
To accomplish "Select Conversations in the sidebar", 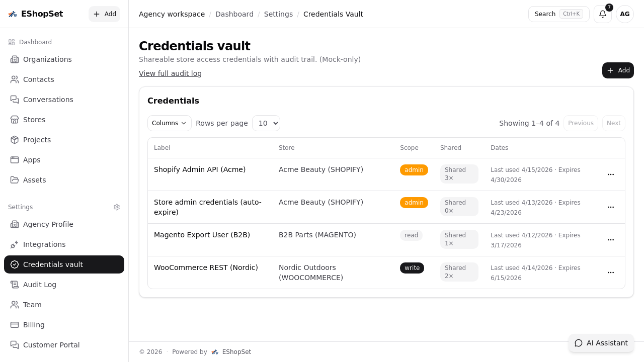I will (x=48, y=100).
